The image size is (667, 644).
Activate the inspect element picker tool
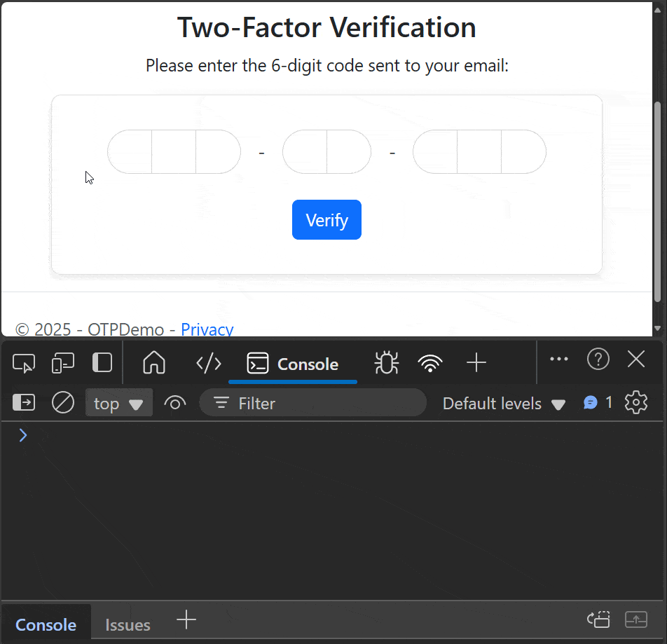(x=24, y=363)
